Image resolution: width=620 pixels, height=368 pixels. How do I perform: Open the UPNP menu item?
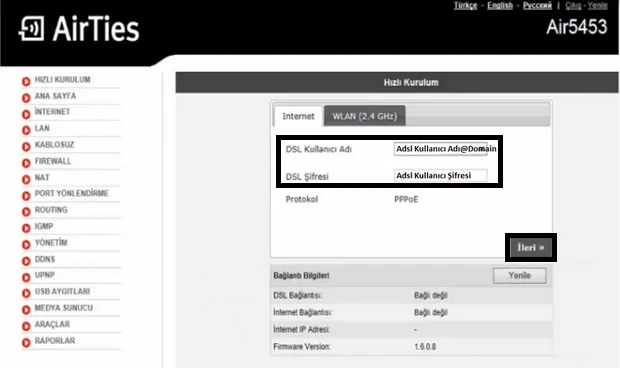[45, 275]
